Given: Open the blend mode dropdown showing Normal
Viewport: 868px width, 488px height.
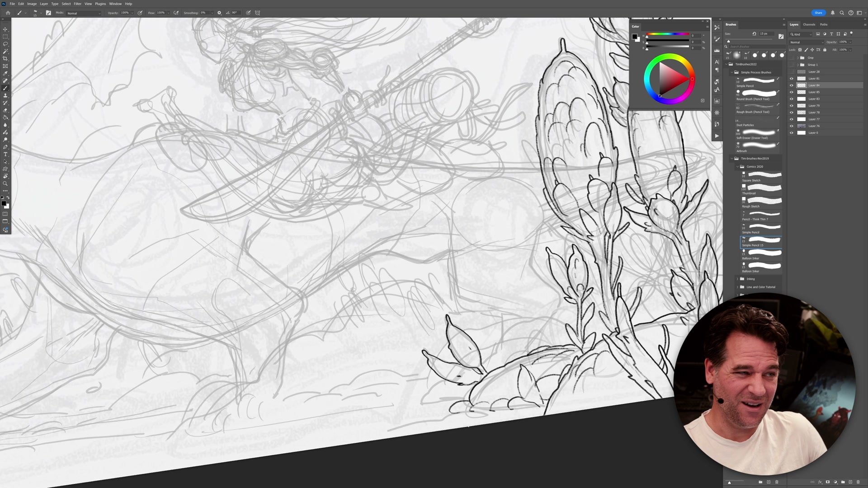Looking at the screenshot, I should (807, 42).
